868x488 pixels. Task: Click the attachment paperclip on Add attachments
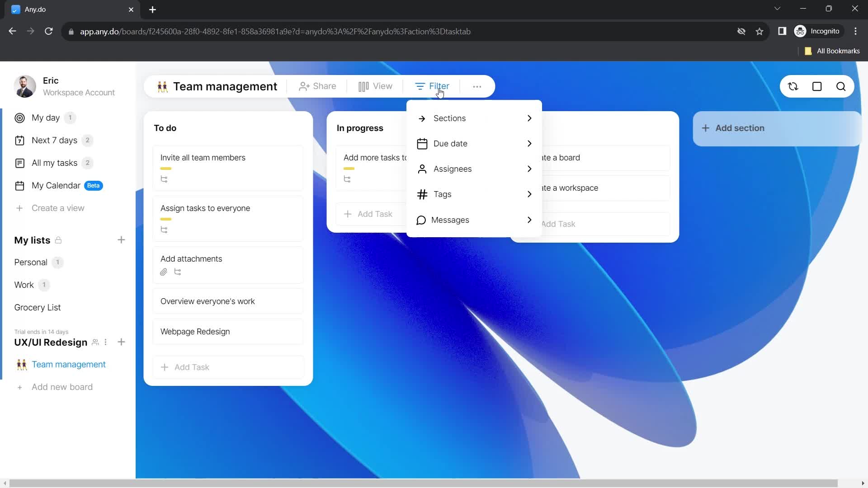pyautogui.click(x=164, y=272)
